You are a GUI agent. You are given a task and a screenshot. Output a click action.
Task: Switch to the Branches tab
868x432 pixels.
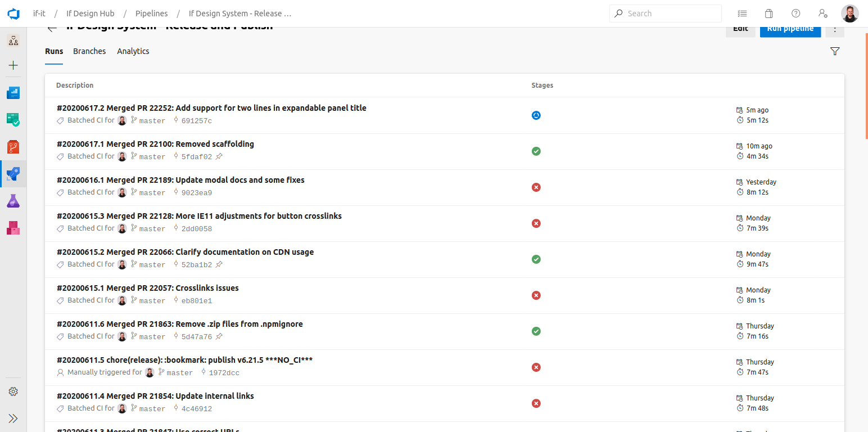coord(89,51)
